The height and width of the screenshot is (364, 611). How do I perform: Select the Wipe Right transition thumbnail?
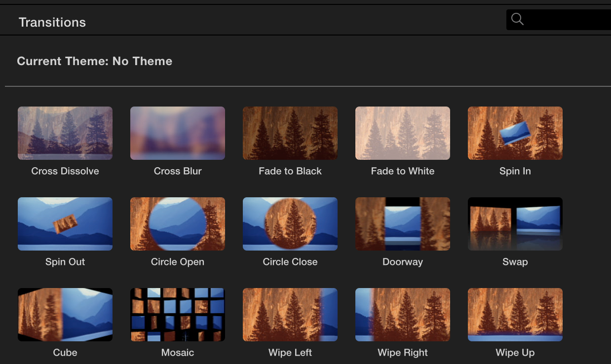403,315
